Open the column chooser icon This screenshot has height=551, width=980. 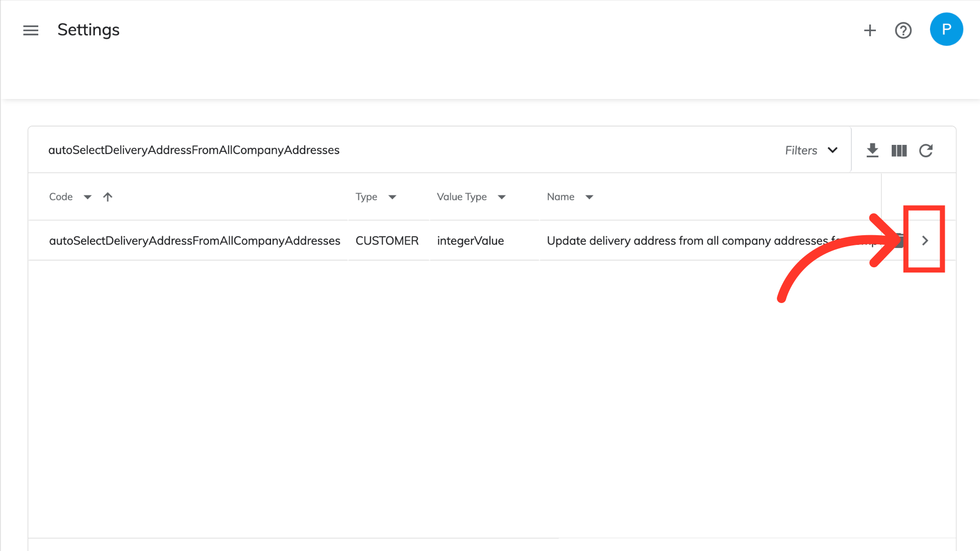899,151
